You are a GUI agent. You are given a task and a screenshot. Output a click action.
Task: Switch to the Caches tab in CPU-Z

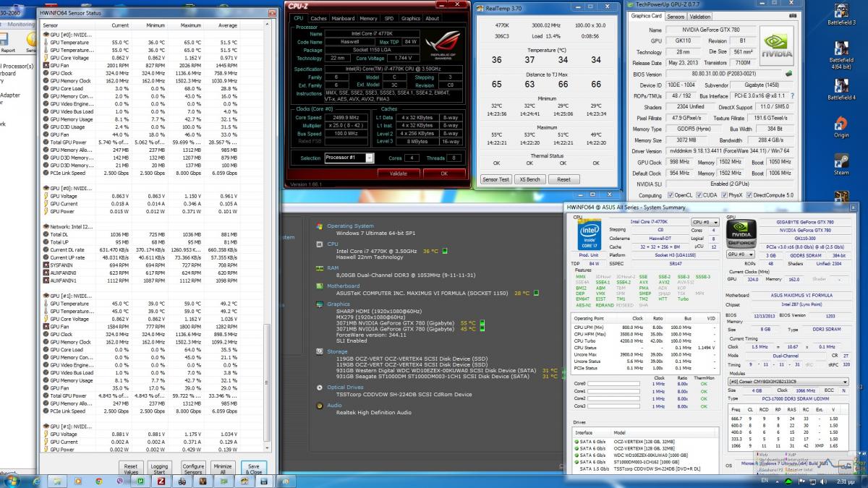[x=318, y=19]
